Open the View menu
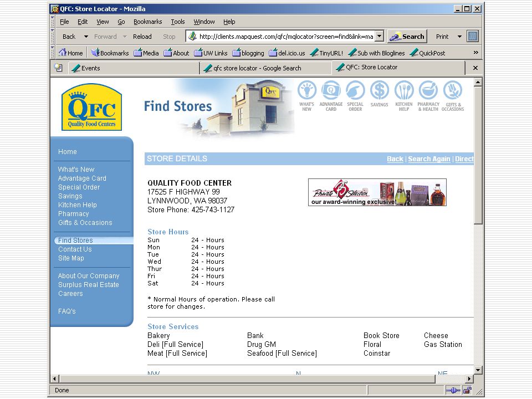Viewport: 532px width, 399px height. point(103,22)
